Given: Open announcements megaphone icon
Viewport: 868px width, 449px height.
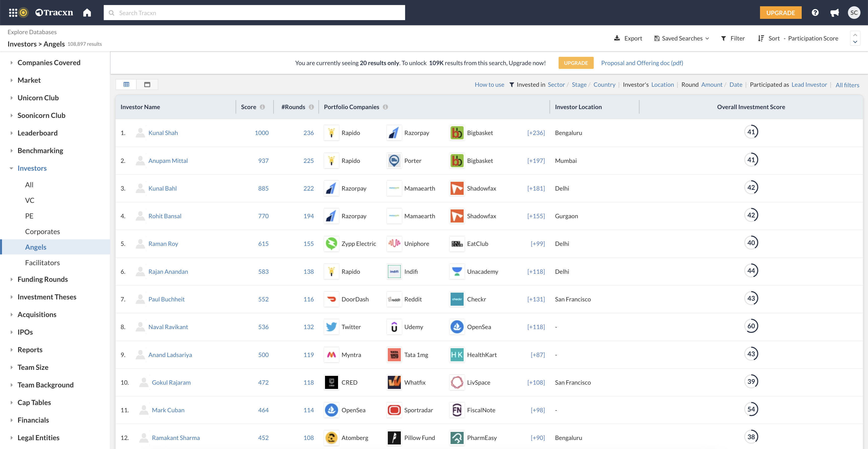Looking at the screenshot, I should pyautogui.click(x=835, y=13).
